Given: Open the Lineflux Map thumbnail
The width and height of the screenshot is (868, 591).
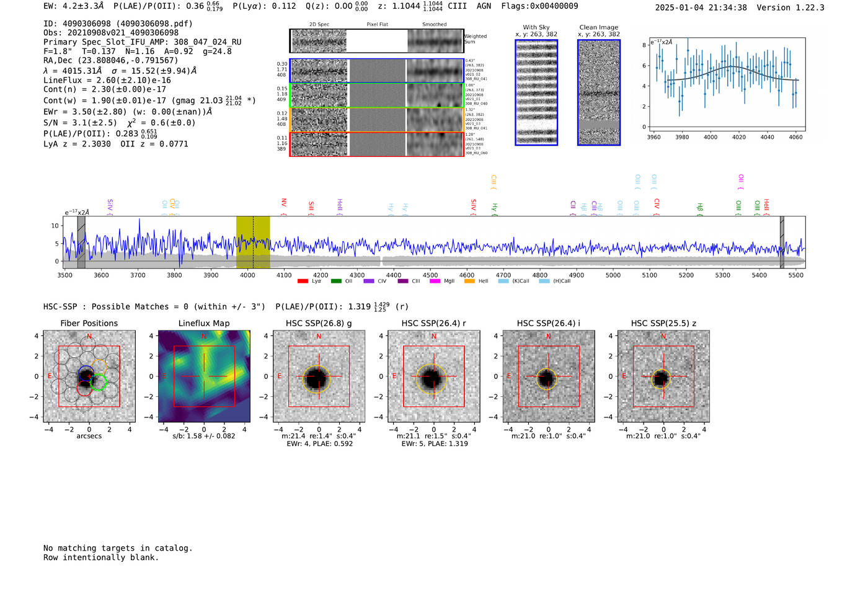Looking at the screenshot, I should point(204,376).
